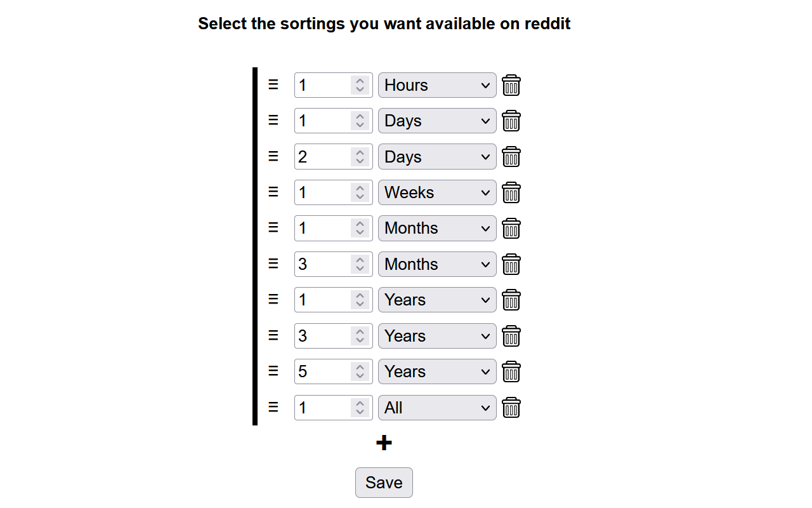Remove the All sorting entry
This screenshot has height=508, width=812.
click(x=511, y=408)
